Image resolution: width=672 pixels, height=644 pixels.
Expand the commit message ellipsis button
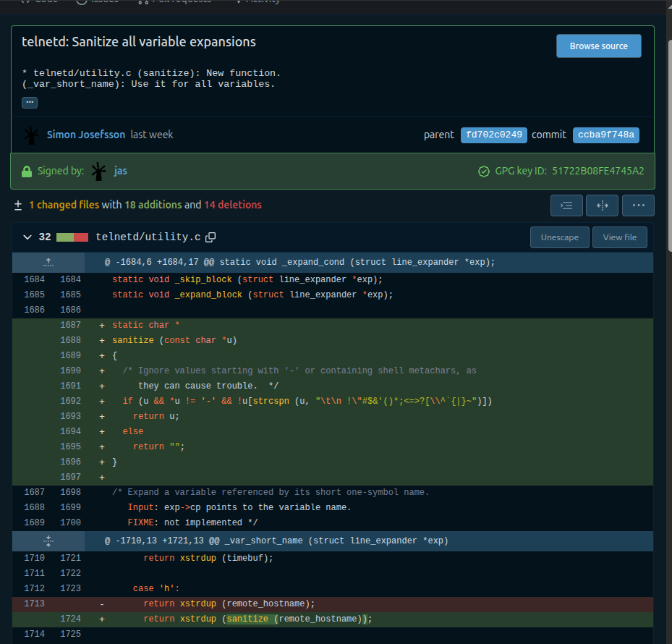tap(30, 103)
